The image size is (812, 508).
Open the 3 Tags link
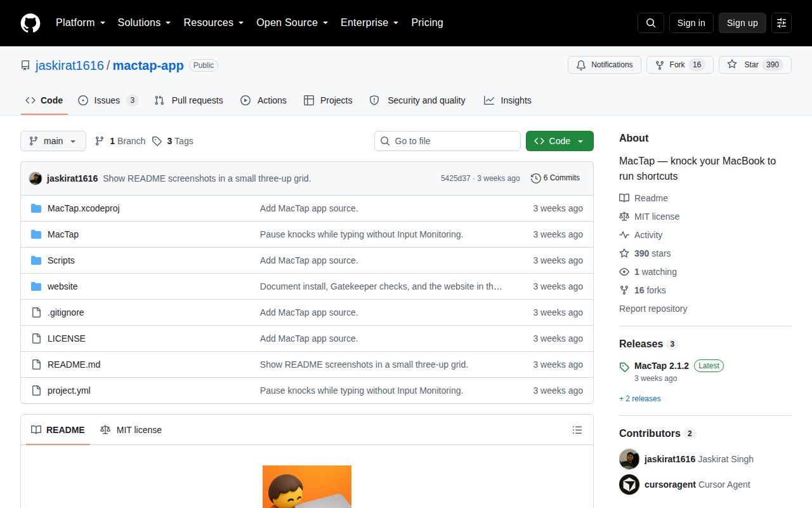[173, 141]
